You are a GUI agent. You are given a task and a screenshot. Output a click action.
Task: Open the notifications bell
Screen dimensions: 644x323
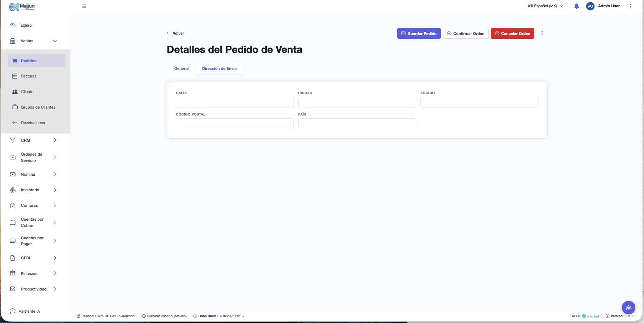coord(577,6)
